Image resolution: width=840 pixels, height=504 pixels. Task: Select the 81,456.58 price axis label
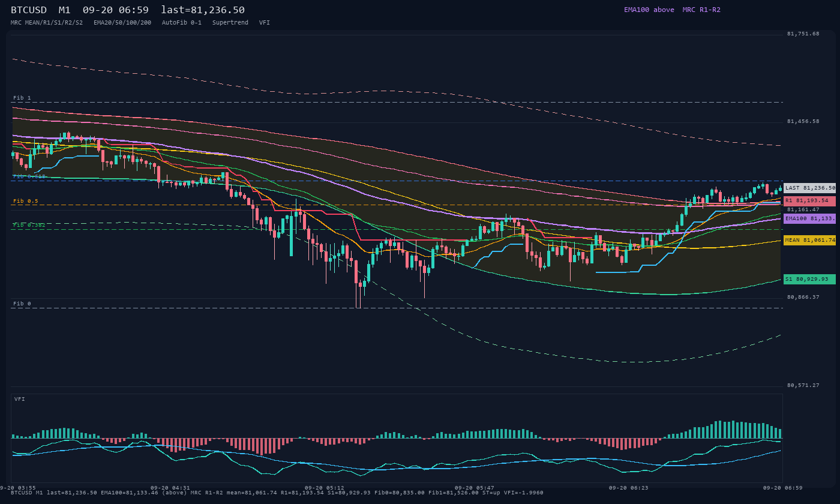tap(803, 121)
